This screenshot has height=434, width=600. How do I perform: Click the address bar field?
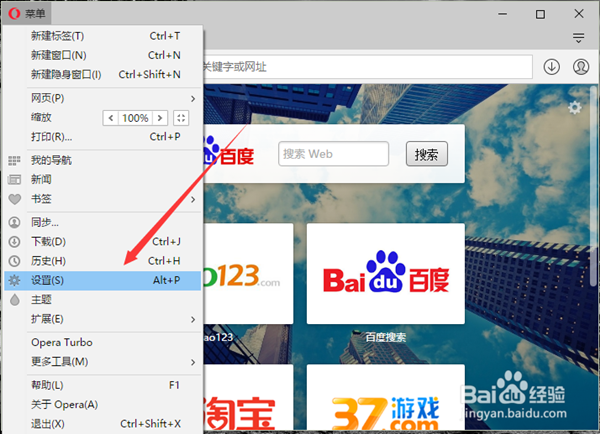[x=367, y=67]
